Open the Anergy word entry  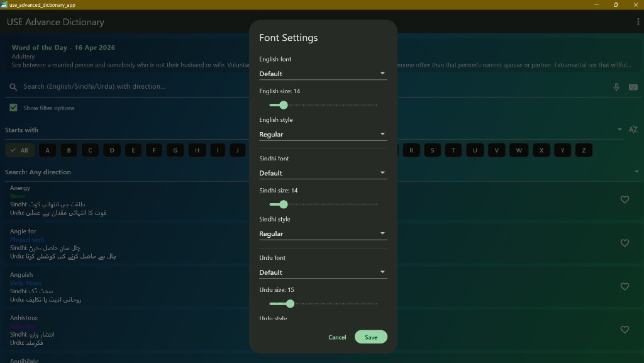(x=322, y=201)
